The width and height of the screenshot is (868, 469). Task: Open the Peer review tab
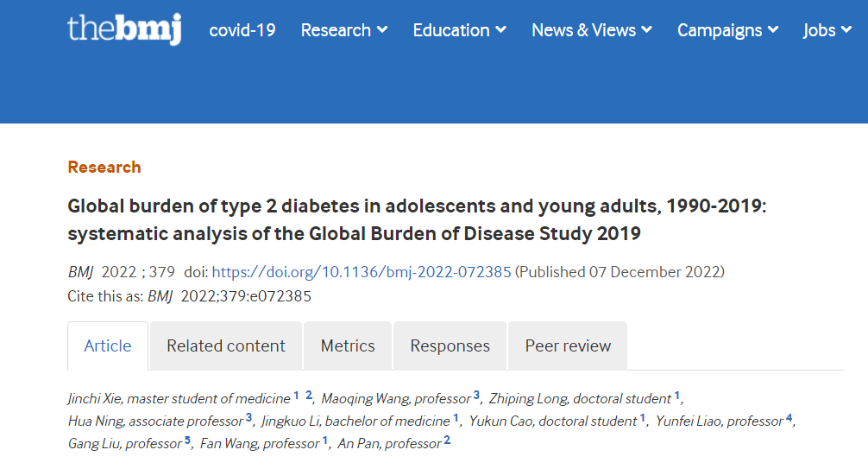[568, 346]
